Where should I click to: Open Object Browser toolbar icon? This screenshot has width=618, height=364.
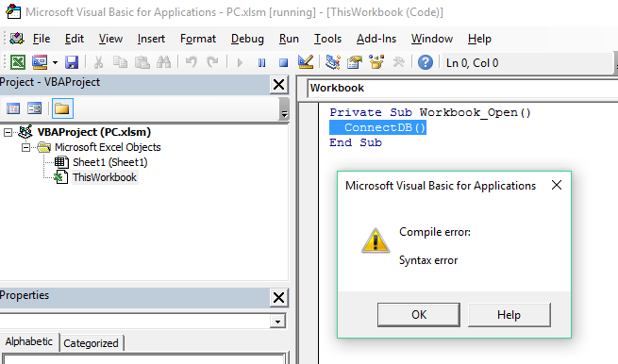tap(376, 62)
